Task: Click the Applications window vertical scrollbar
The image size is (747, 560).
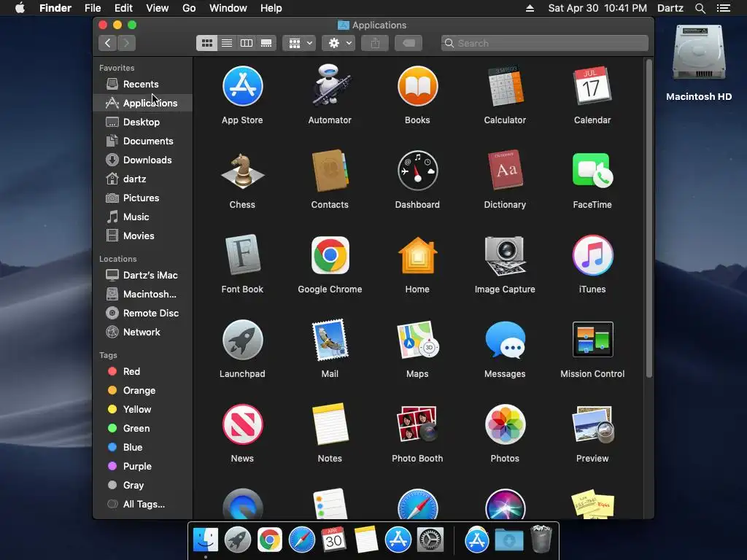Action: click(649, 219)
